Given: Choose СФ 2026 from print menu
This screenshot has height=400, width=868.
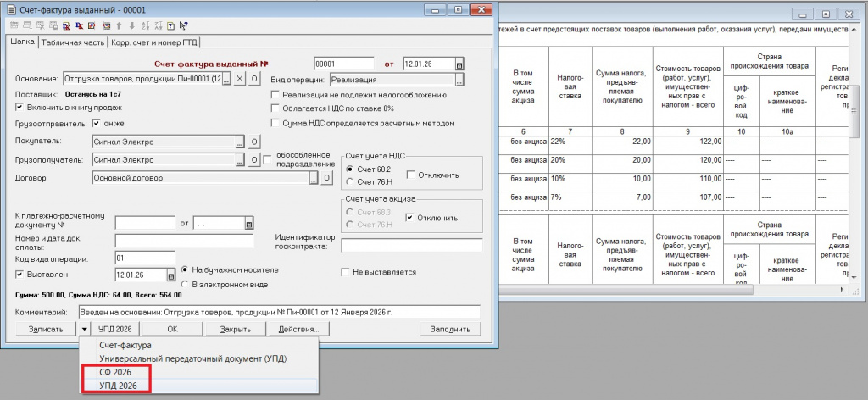Looking at the screenshot, I should (x=115, y=372).
